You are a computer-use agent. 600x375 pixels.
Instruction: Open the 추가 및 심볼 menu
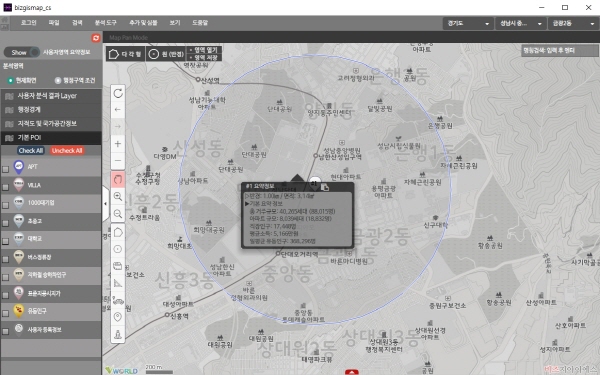click(143, 23)
